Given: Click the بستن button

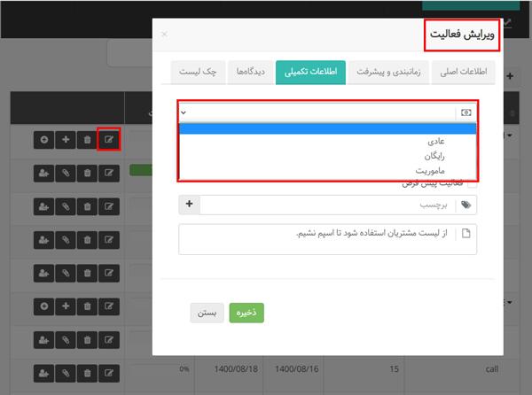Looking at the screenshot, I should pyautogui.click(x=207, y=313).
